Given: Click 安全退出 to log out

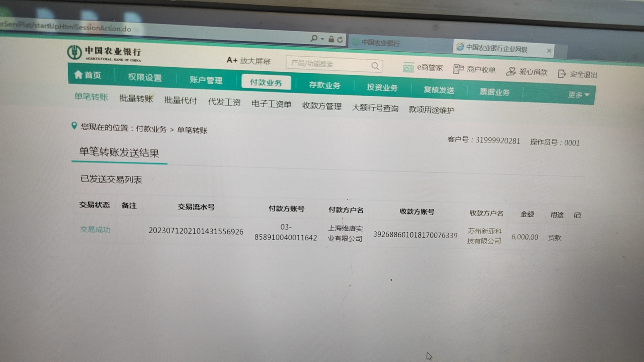Looking at the screenshot, I should click(577, 74).
